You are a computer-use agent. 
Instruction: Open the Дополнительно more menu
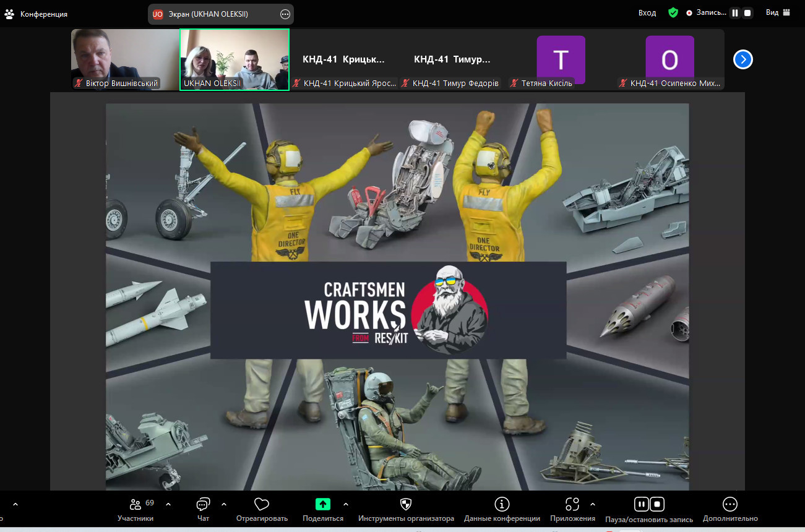[730, 510]
